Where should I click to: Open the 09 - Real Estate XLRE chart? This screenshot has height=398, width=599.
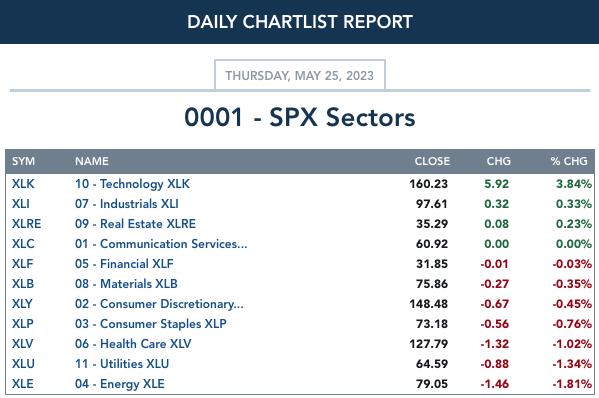135,223
